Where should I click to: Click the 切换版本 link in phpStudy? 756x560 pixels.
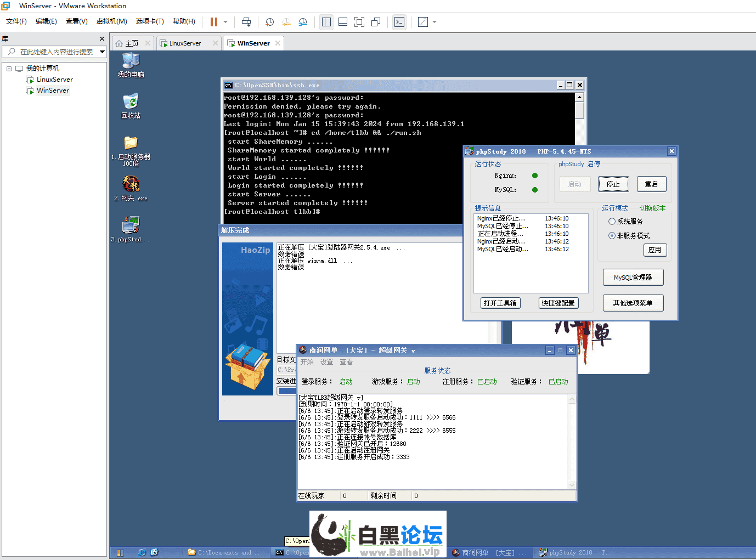coord(653,208)
